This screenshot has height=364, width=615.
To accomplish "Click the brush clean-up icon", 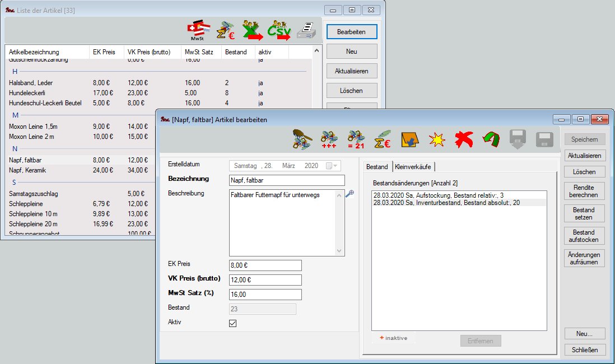I will click(x=302, y=138).
